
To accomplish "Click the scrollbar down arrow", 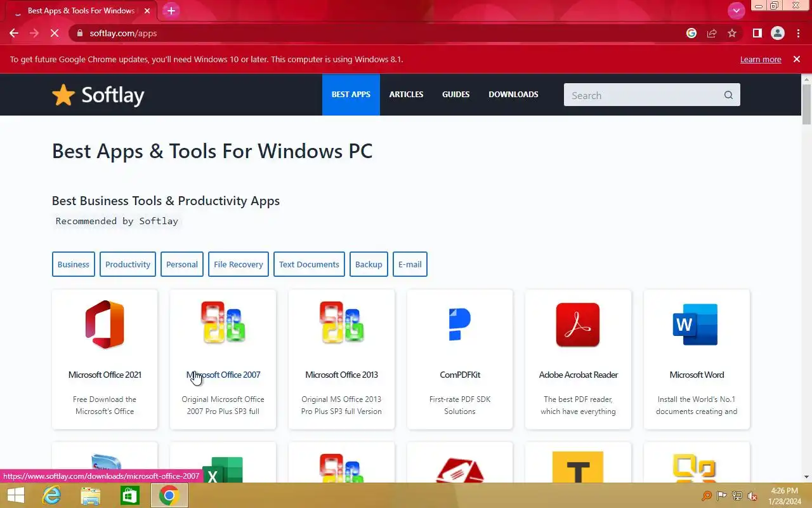I will 806,477.
